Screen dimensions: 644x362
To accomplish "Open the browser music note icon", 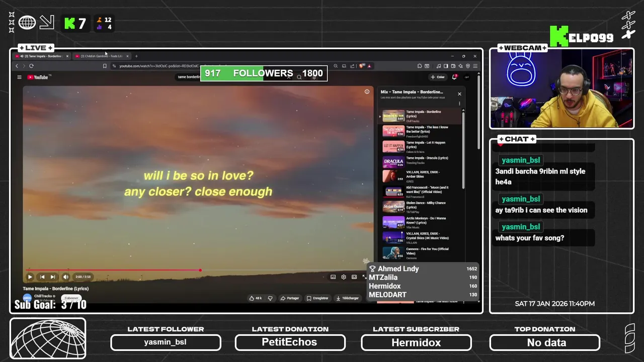I will tap(439, 66).
